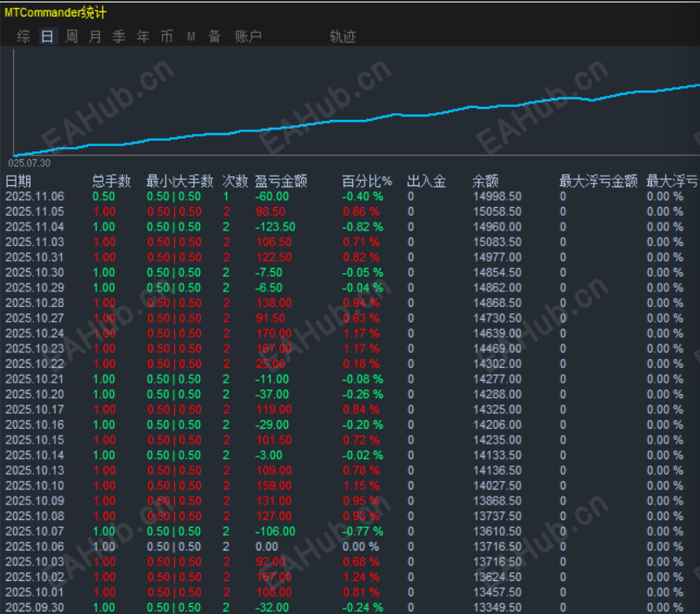
Task: Select the 2025.09.30 date row
Action: [x=35, y=607]
